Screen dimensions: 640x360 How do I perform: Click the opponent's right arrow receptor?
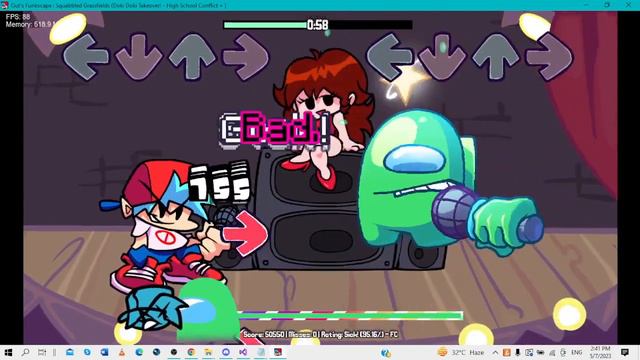coord(245,57)
